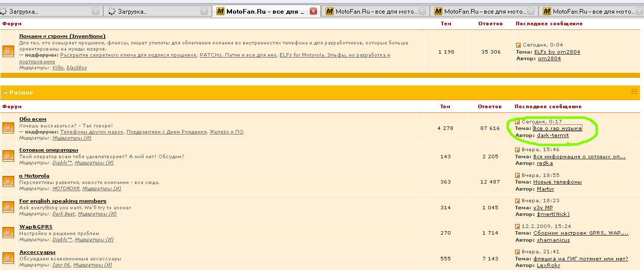Click forum icon next to Сотовые операторы
This screenshot has width=644, height=270.
click(x=8, y=156)
